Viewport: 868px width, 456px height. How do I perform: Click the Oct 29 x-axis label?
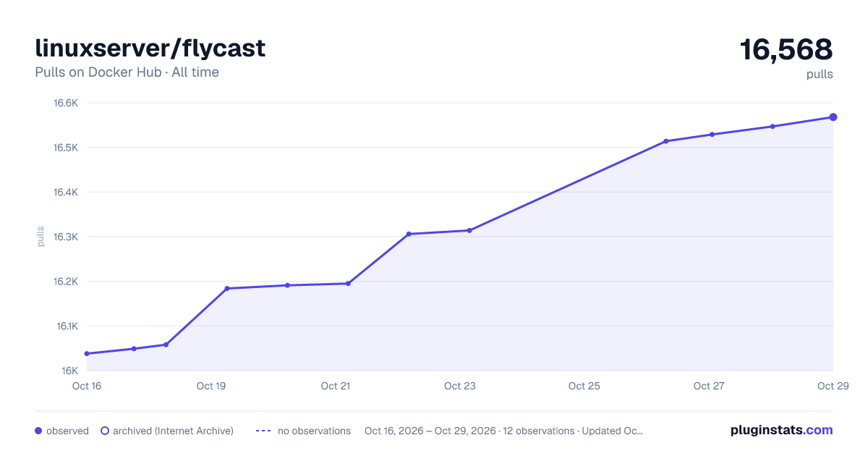[833, 386]
